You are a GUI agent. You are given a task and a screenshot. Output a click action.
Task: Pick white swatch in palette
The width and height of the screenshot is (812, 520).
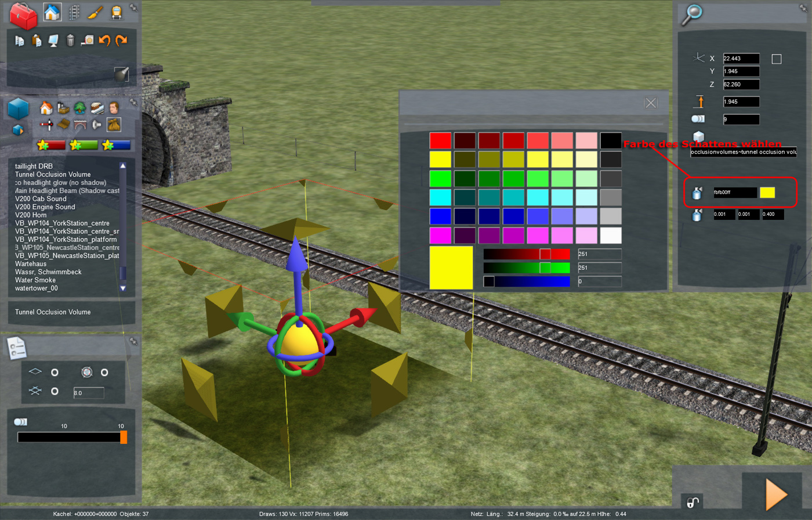pyautogui.click(x=611, y=236)
